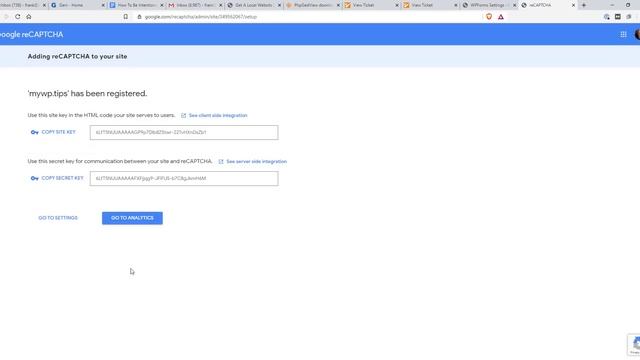
Task: Open the Google apps grid
Action: tap(623, 35)
